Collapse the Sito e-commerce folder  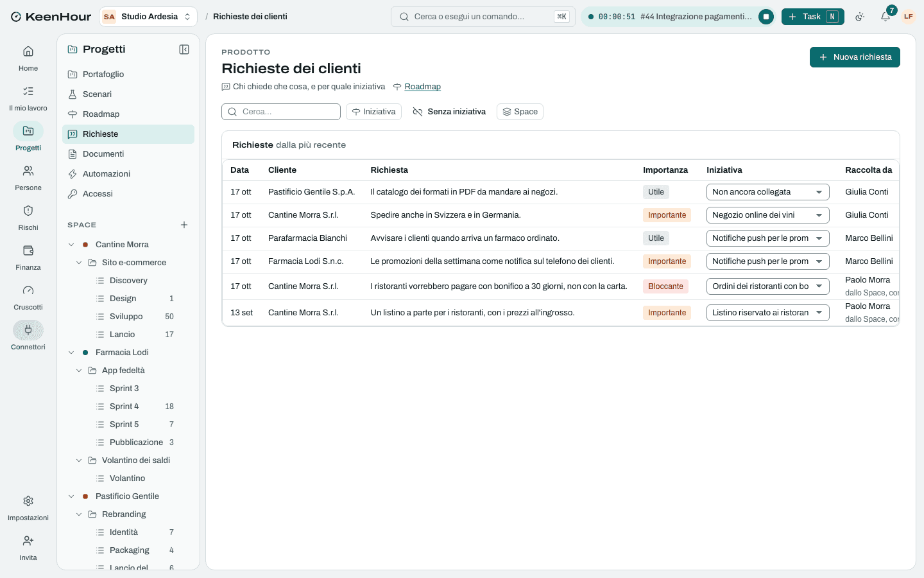coord(79,263)
